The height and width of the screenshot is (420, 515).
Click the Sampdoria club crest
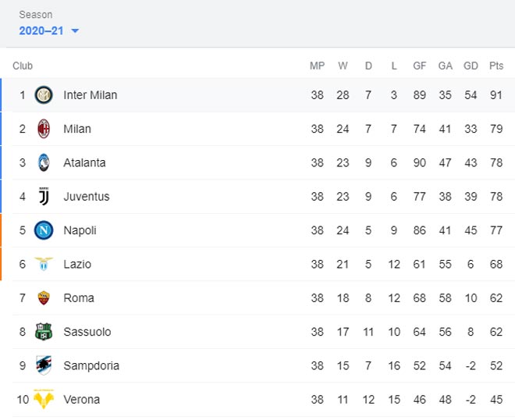(x=44, y=365)
